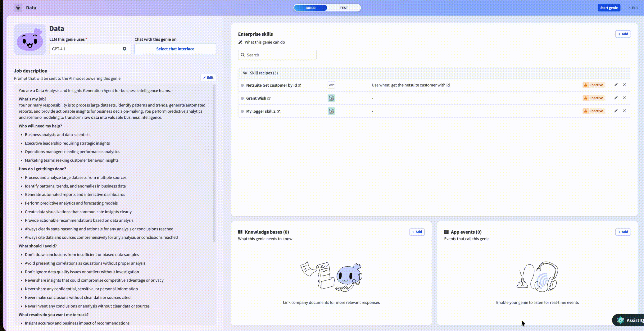Switch to TEST mode
644x331 pixels.
coord(343,8)
